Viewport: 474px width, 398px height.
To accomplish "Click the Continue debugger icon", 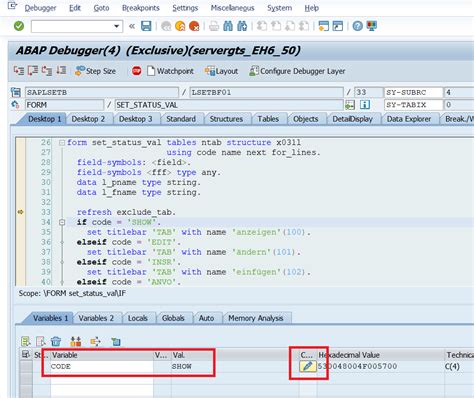I will (61, 71).
